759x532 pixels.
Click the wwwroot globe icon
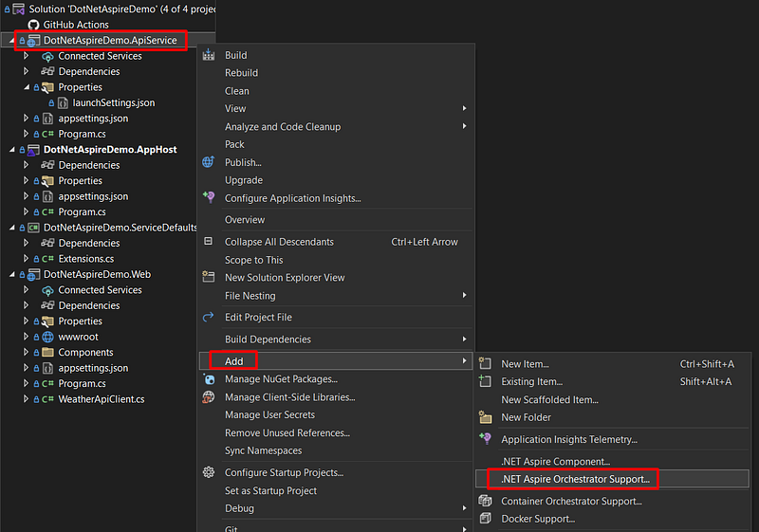(x=48, y=337)
